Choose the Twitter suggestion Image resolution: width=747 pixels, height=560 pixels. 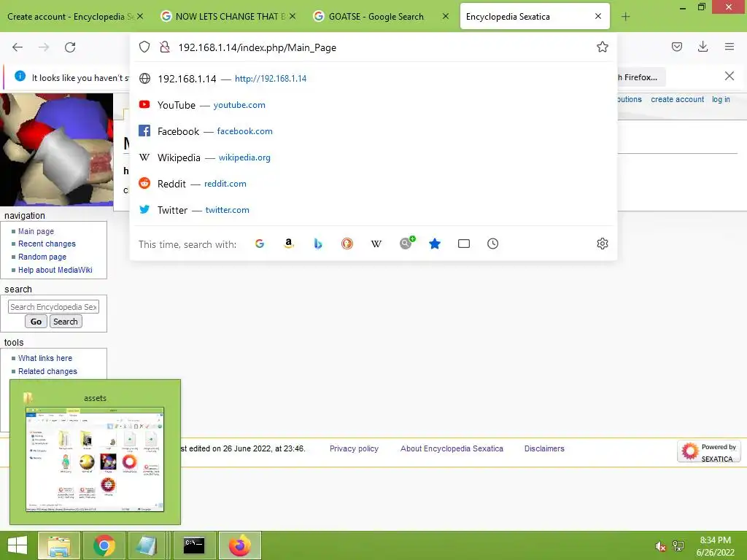click(373, 210)
